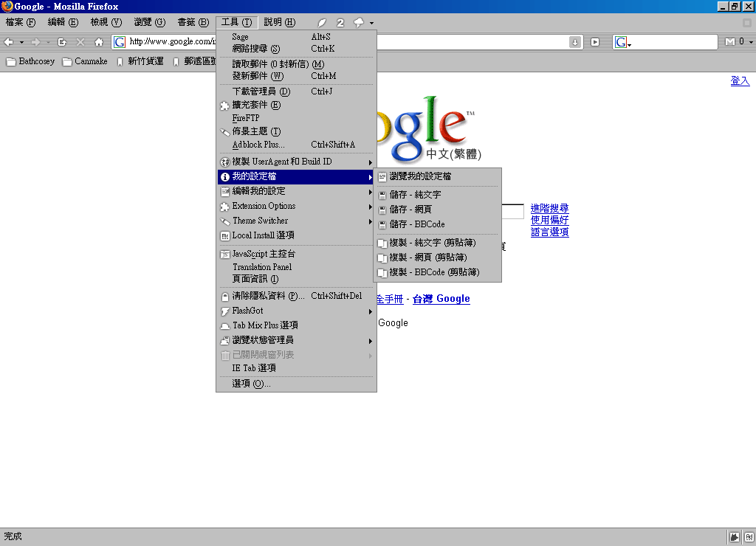The height and width of the screenshot is (546, 756).
Task: Click the 登入 sign-in link
Action: point(740,81)
